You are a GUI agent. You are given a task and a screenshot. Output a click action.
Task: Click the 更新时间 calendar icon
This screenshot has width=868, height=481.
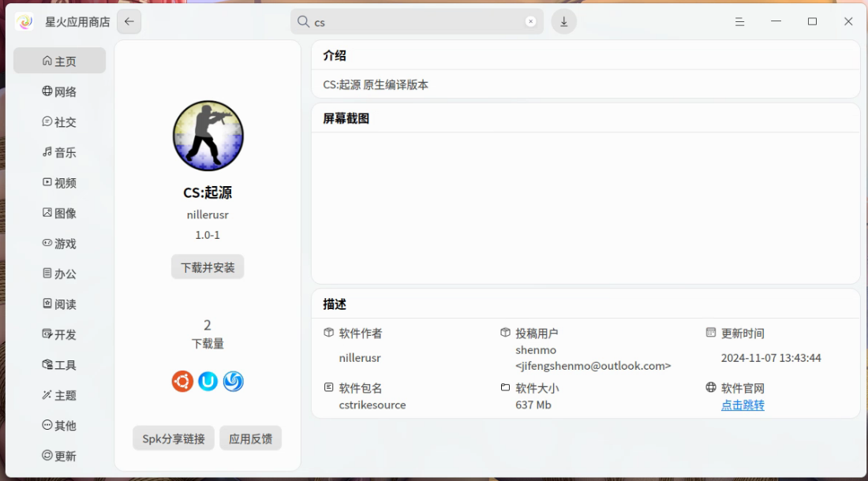711,332
